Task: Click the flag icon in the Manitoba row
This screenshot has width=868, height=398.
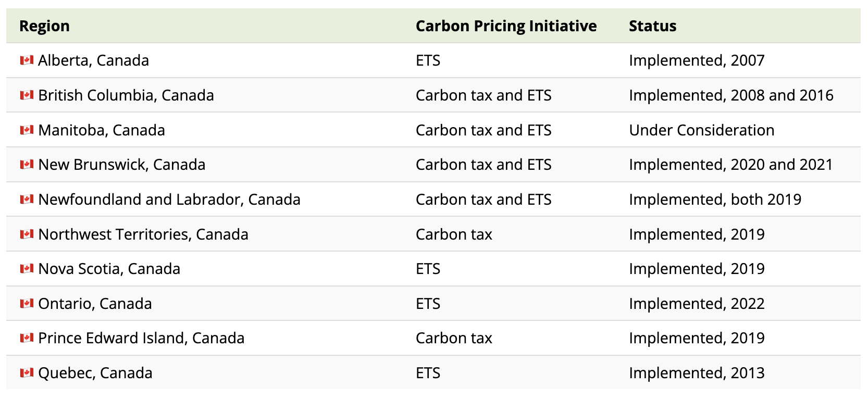Action: point(27,130)
